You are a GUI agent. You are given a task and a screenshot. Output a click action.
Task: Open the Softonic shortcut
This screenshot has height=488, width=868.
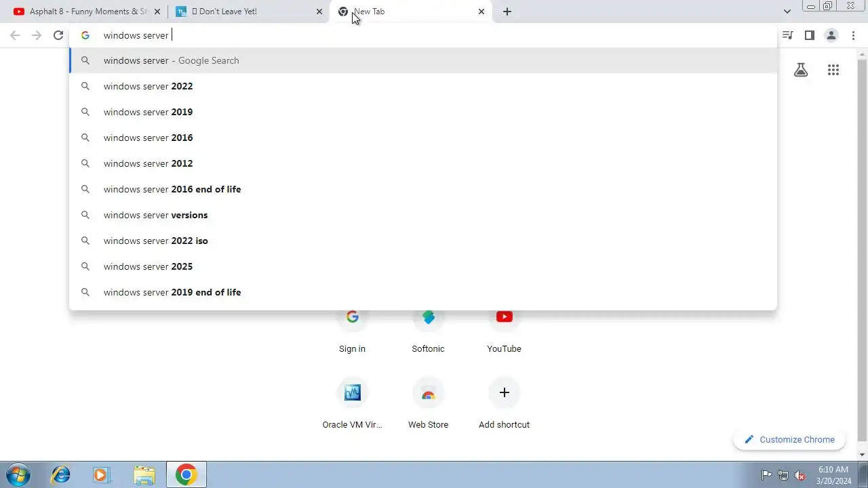(428, 329)
